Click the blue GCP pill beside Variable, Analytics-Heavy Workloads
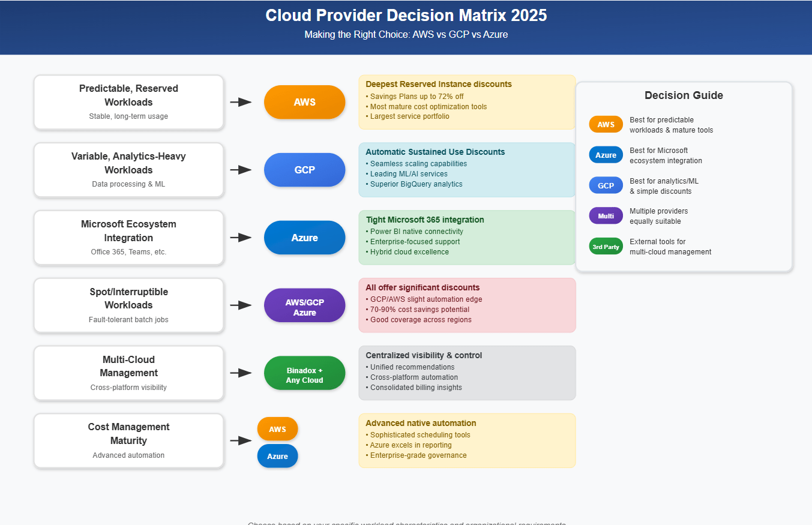 [x=305, y=170]
